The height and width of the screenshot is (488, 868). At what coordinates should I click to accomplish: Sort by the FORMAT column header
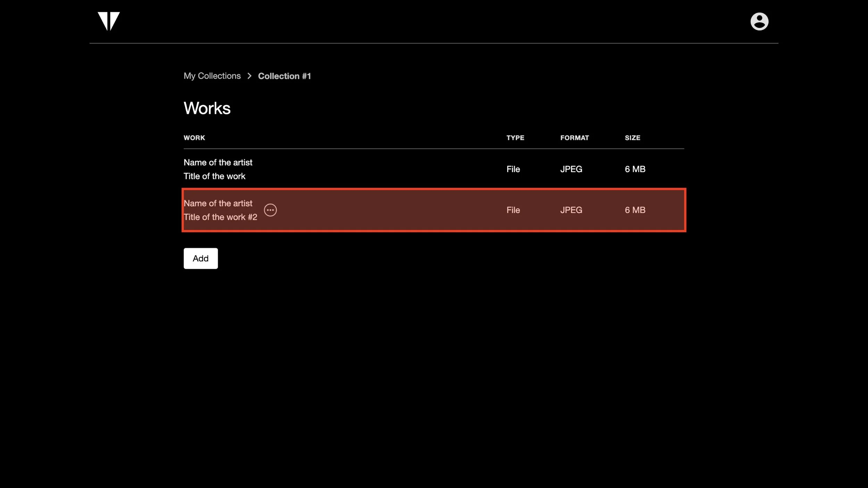point(574,138)
